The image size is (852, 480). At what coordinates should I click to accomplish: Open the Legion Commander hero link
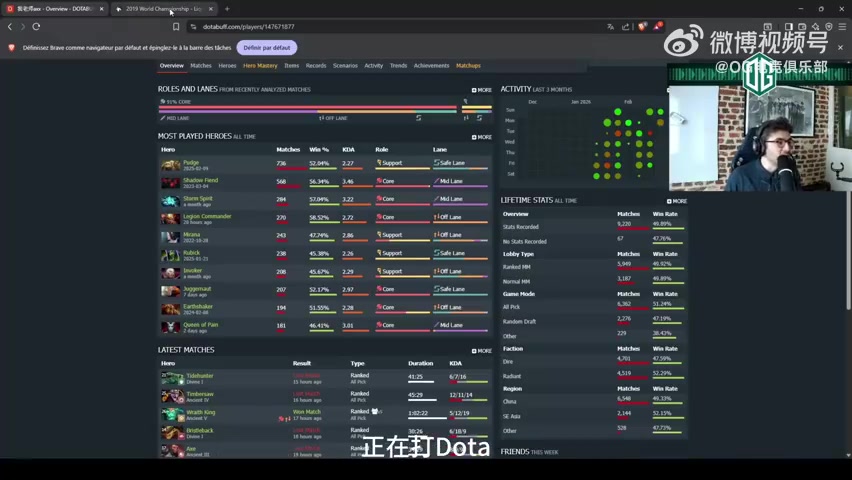[x=207, y=216]
